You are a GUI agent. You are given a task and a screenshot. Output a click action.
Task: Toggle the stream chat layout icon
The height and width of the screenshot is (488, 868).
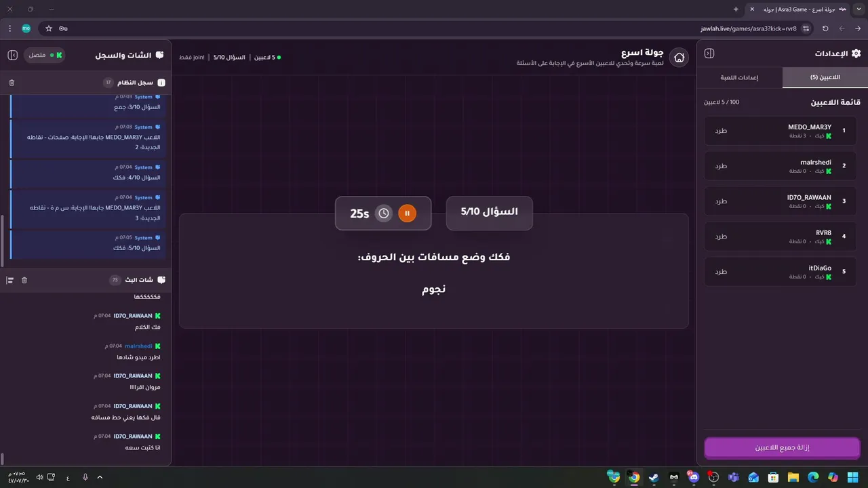10,280
